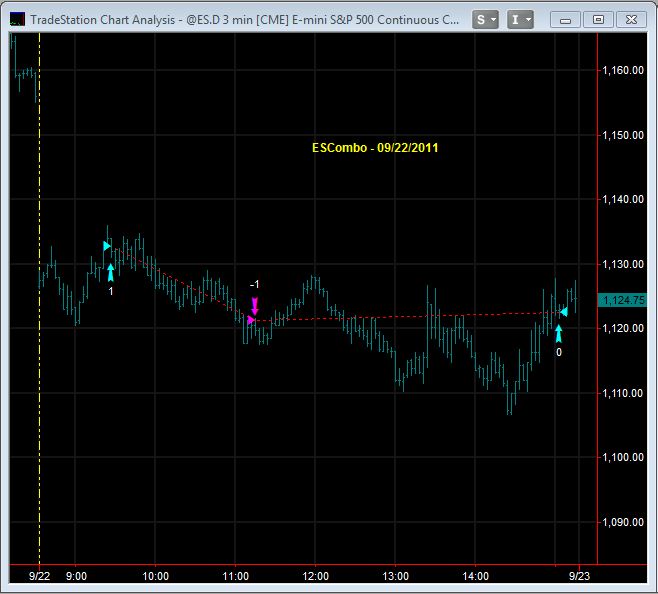Click the 9/23 date label on time axis
This screenshot has width=658, height=594.
click(x=582, y=576)
